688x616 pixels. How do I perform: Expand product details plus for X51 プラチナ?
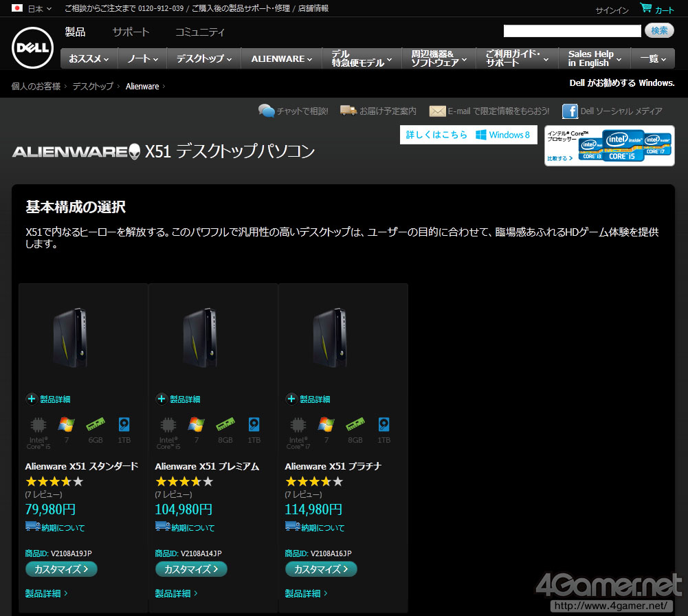(291, 399)
